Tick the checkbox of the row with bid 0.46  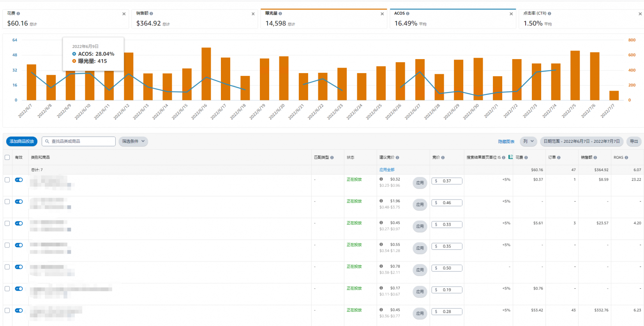click(7, 202)
